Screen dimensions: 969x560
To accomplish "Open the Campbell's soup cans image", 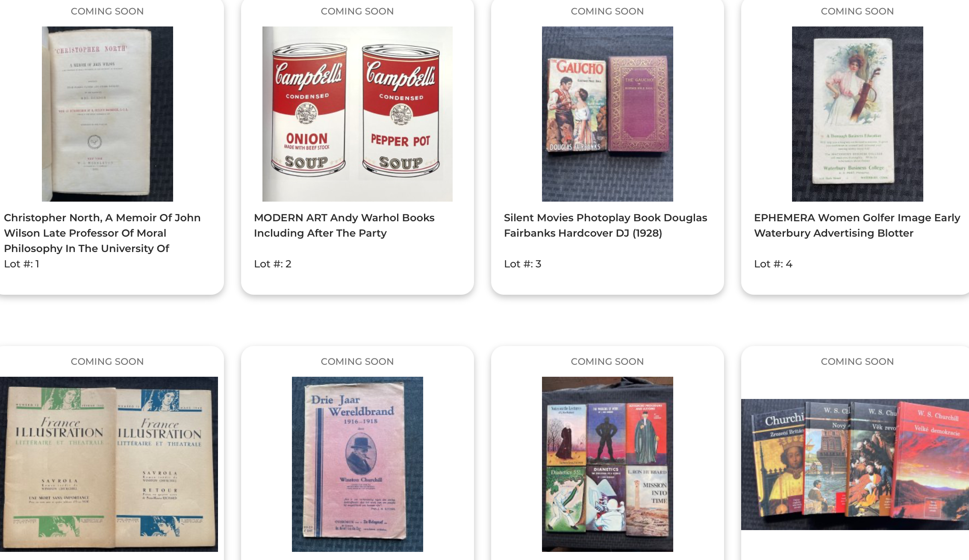I will pos(357,114).
